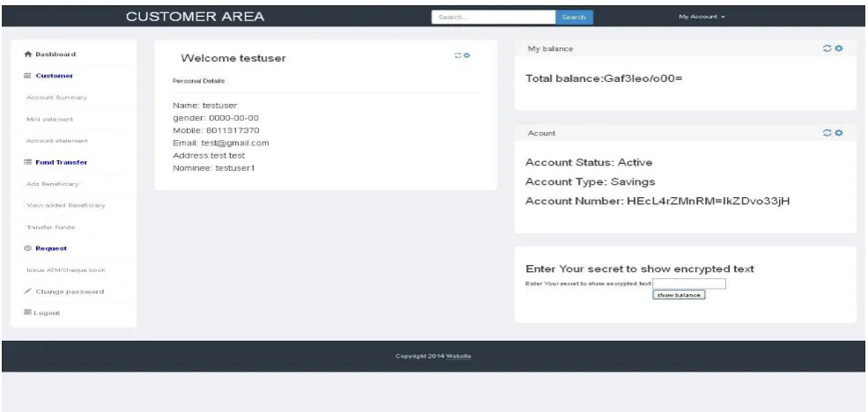The image size is (868, 412).
Task: Click the Change password pencil icon
Action: (27, 291)
